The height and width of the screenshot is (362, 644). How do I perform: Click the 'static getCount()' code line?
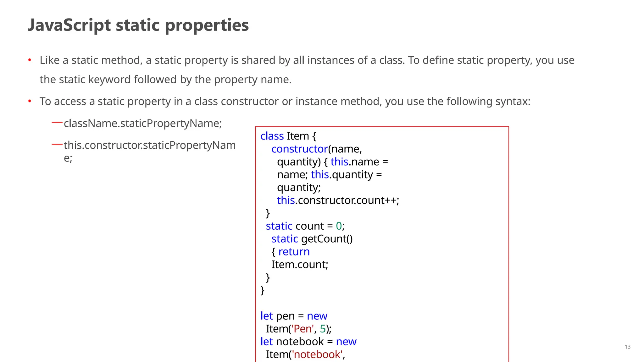[312, 239]
